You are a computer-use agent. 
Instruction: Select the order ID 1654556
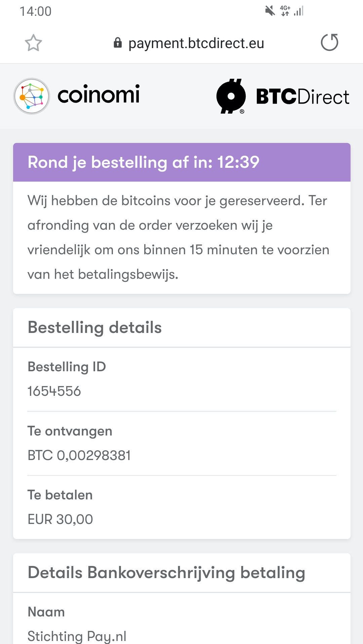pos(54,391)
